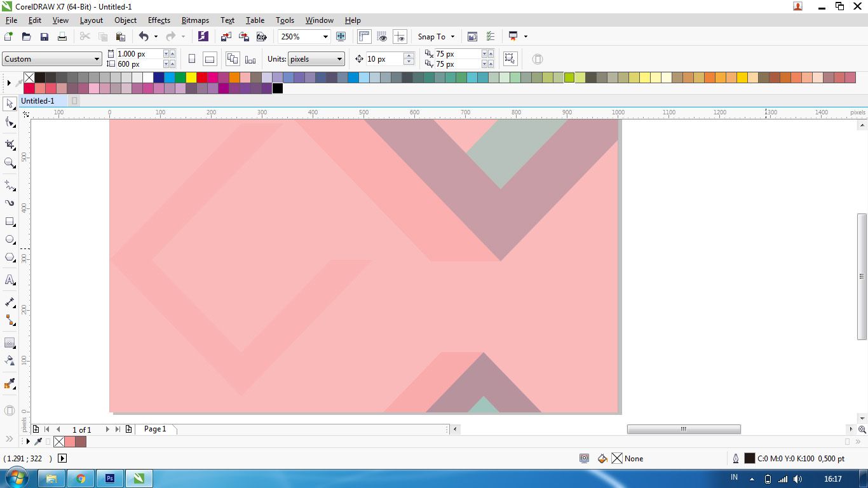Viewport: 868px width, 488px height.
Task: Open the File menu
Action: [x=11, y=20]
